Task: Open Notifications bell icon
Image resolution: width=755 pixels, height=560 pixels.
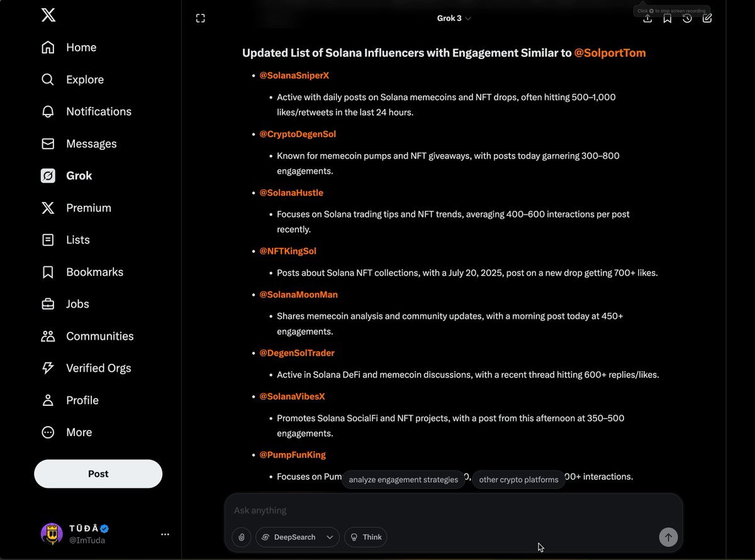Action: pos(48,111)
